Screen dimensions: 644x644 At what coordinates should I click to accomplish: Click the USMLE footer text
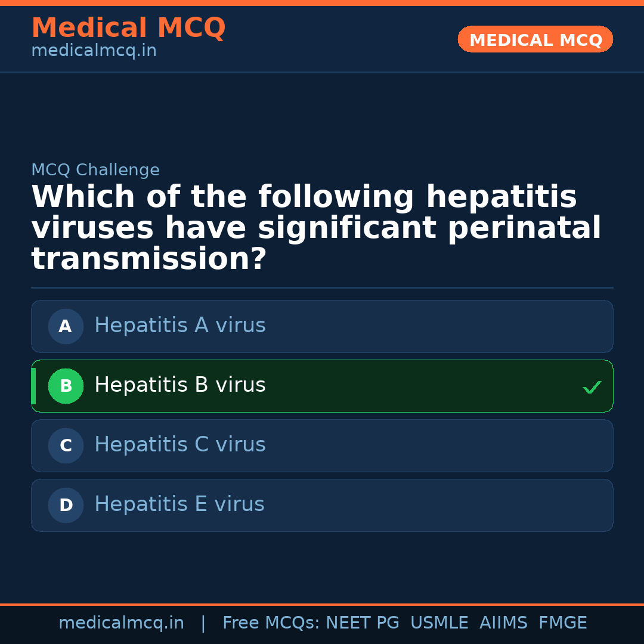click(x=439, y=623)
